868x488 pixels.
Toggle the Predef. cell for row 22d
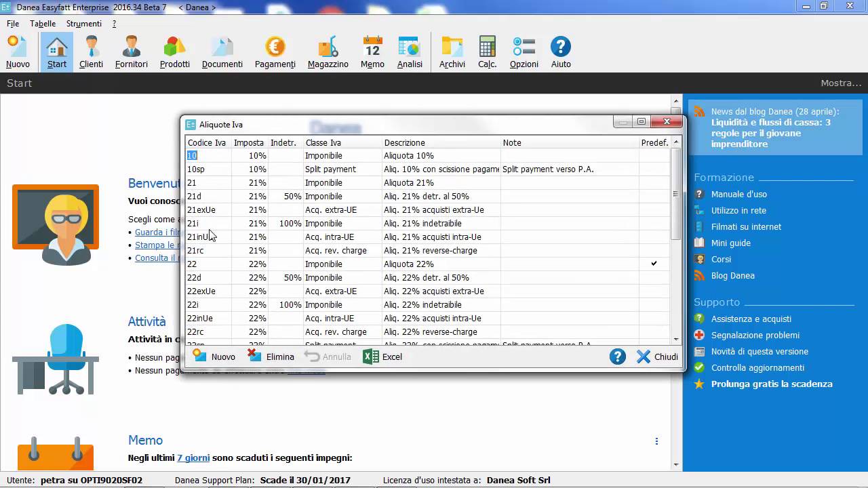click(654, 277)
